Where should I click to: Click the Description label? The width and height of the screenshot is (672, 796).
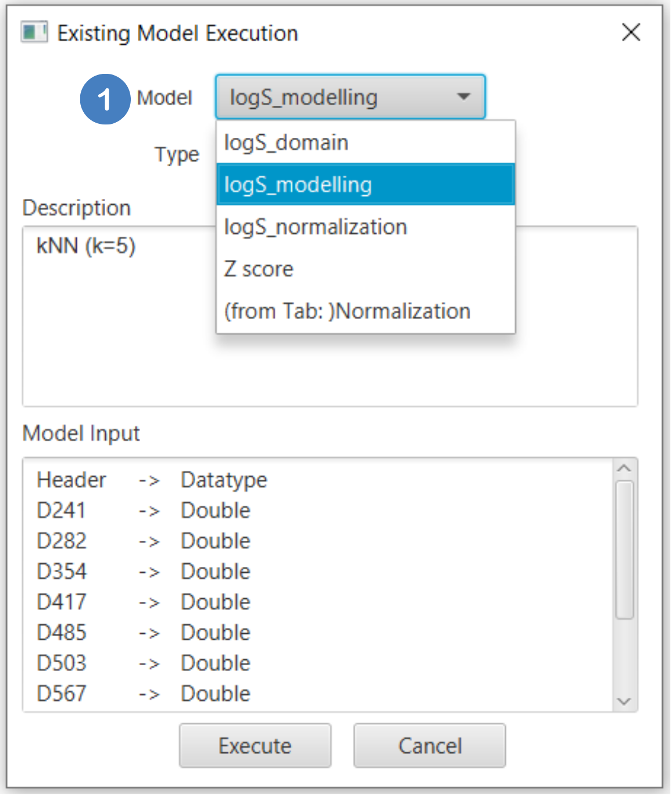pyautogui.click(x=77, y=208)
